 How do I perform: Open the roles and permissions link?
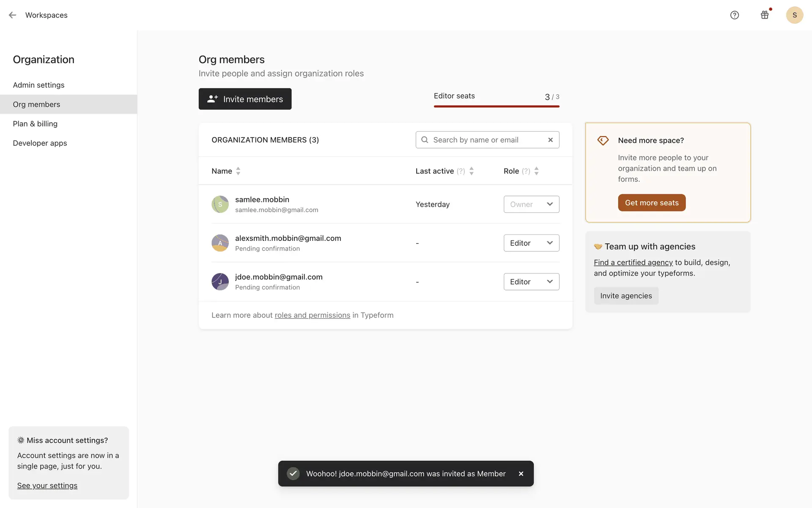coord(312,315)
